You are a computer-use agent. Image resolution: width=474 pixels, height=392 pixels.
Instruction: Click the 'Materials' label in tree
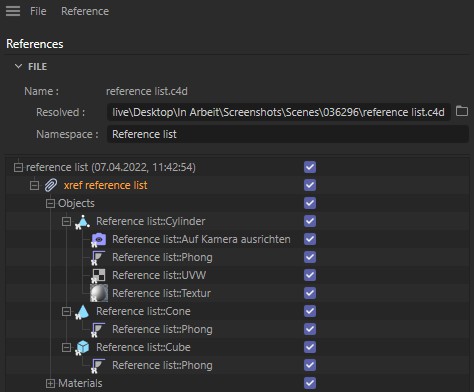pyautogui.click(x=80, y=383)
